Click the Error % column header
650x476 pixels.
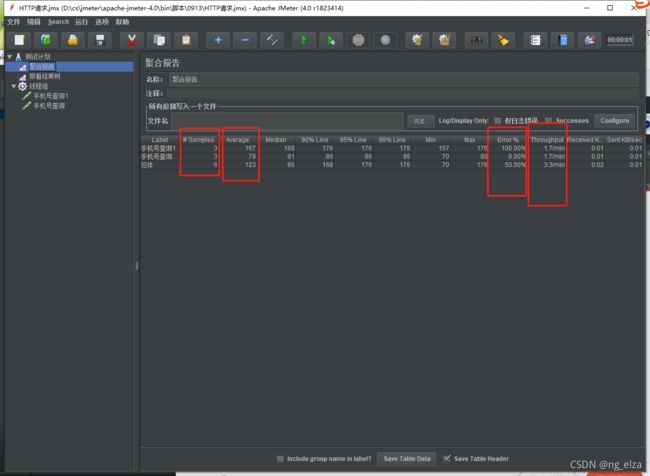click(x=508, y=140)
